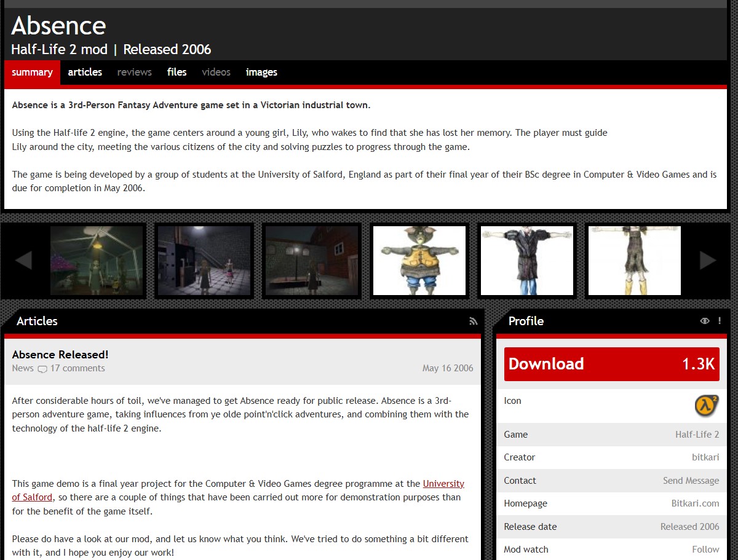Show previous images with left arrow
Image resolution: width=738 pixels, height=560 pixels.
point(23,261)
